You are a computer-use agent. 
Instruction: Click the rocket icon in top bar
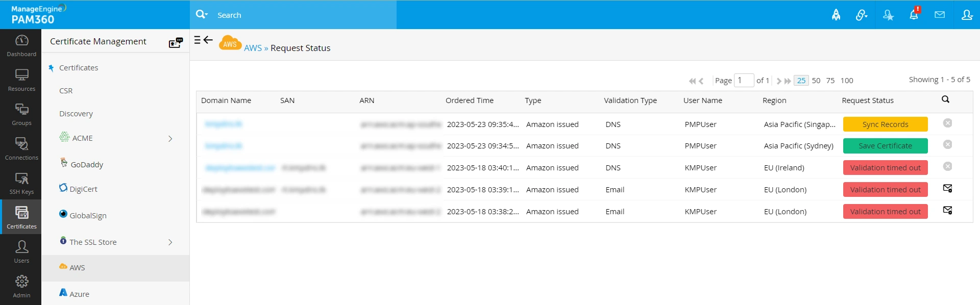[x=836, y=15]
